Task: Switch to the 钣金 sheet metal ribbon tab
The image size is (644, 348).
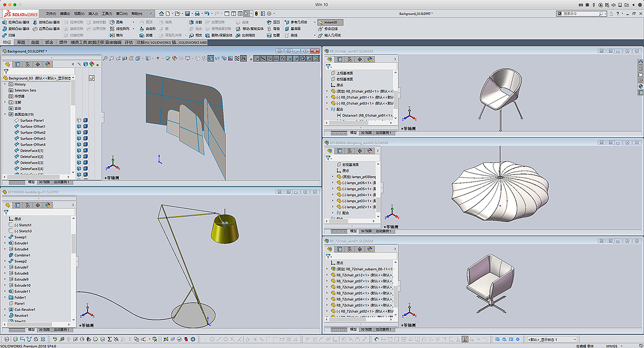Action: point(49,43)
